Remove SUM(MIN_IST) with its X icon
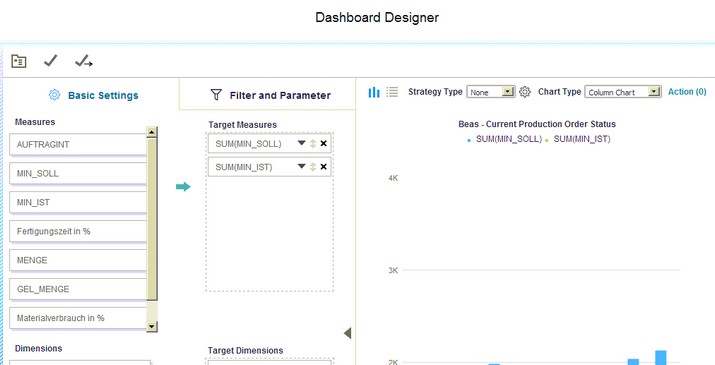The width and height of the screenshot is (715, 365). pyautogui.click(x=323, y=167)
